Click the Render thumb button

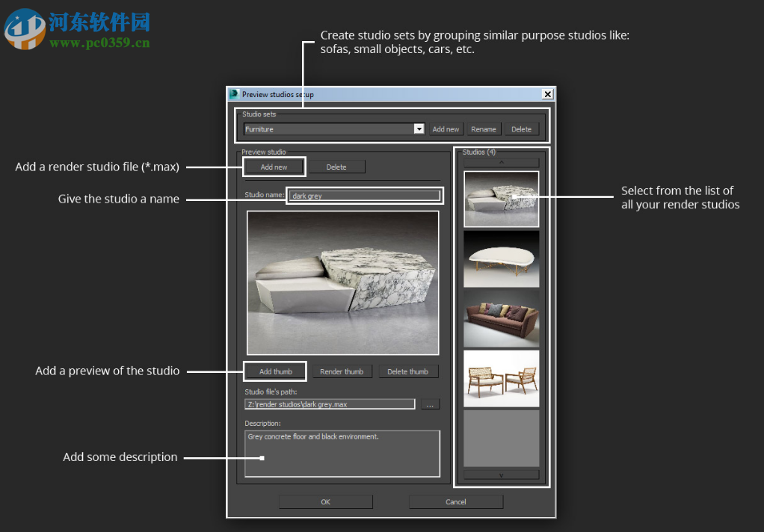tap(342, 371)
